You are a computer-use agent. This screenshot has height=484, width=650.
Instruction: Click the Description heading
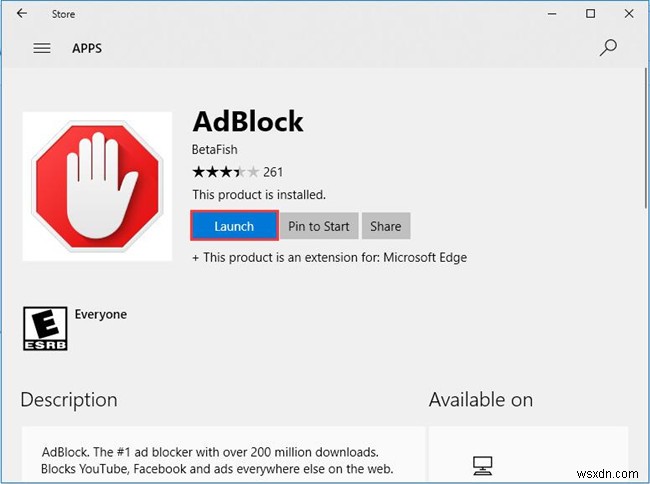click(x=69, y=400)
